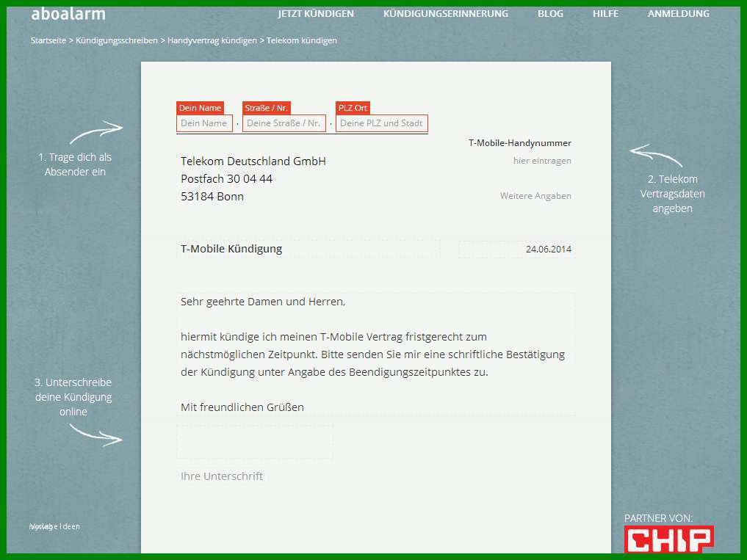Follow the Kündigungsschreiben breadcrumb link
Viewport: 747px width, 560px height.
click(x=117, y=40)
